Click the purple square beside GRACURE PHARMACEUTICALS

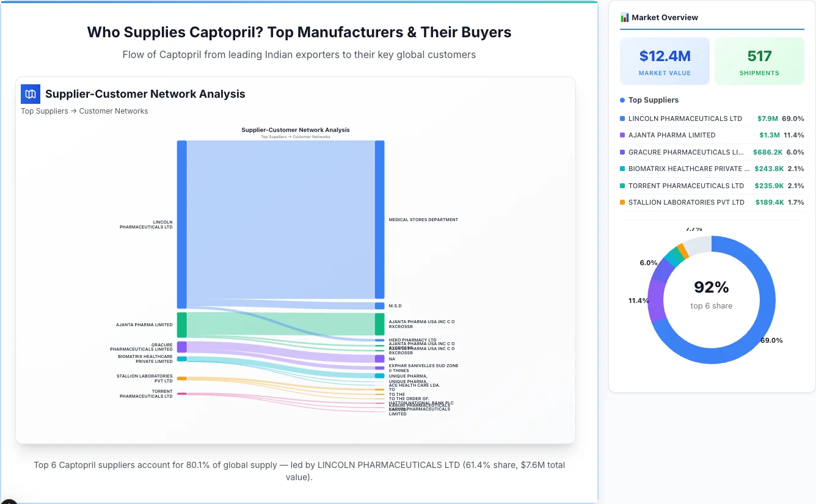tap(622, 152)
